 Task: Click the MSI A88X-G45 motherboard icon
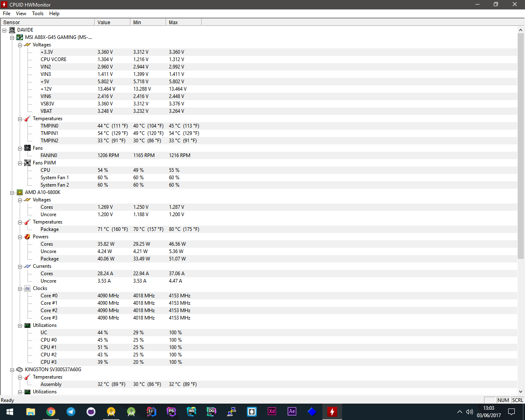tap(19, 37)
